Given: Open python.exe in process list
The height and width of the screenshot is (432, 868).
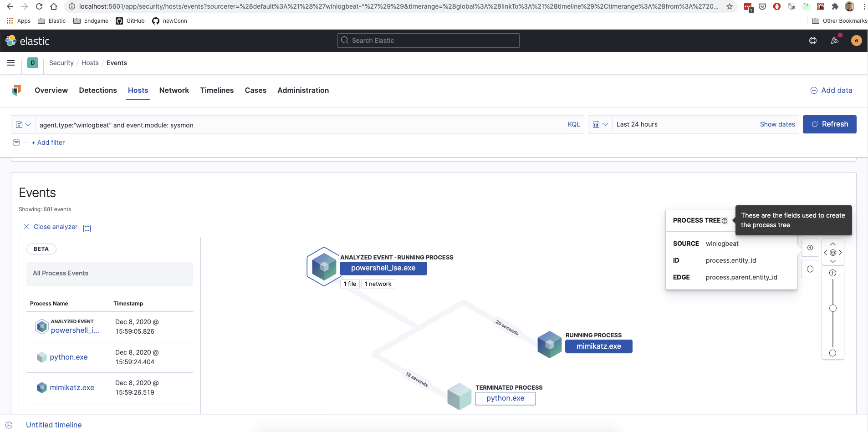Looking at the screenshot, I should coord(69,357).
